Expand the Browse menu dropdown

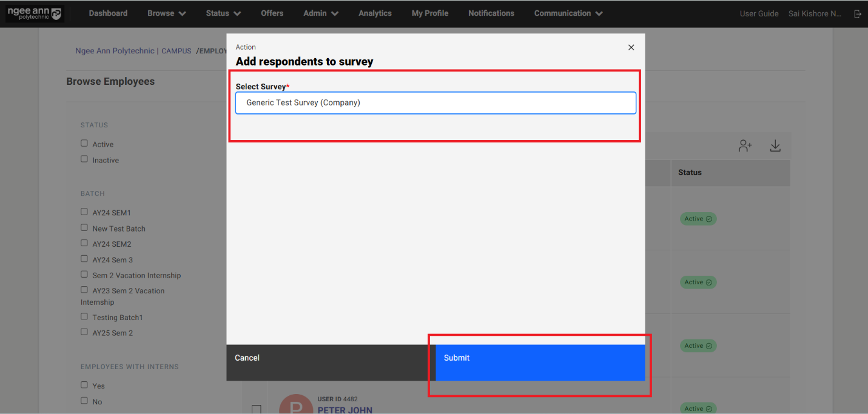click(167, 13)
